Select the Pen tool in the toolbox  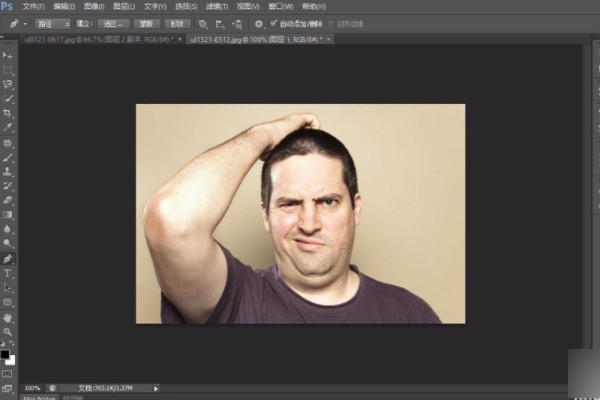(7, 259)
